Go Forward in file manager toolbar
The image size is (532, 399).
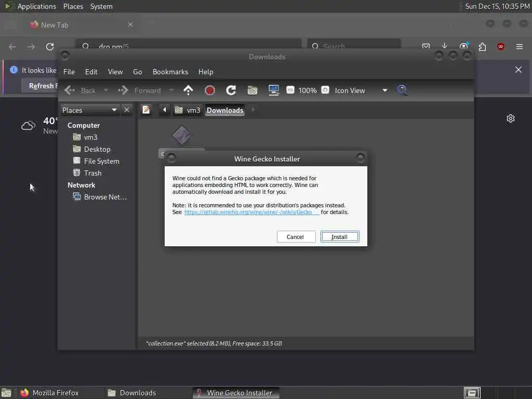click(139, 90)
